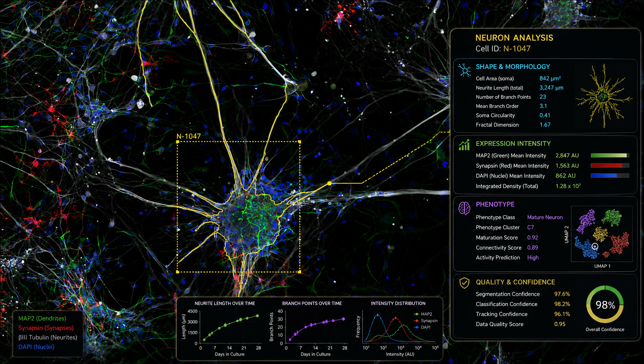Click the Neurite Length value 3,247 µm
This screenshot has width=644, height=364.
pos(551,88)
